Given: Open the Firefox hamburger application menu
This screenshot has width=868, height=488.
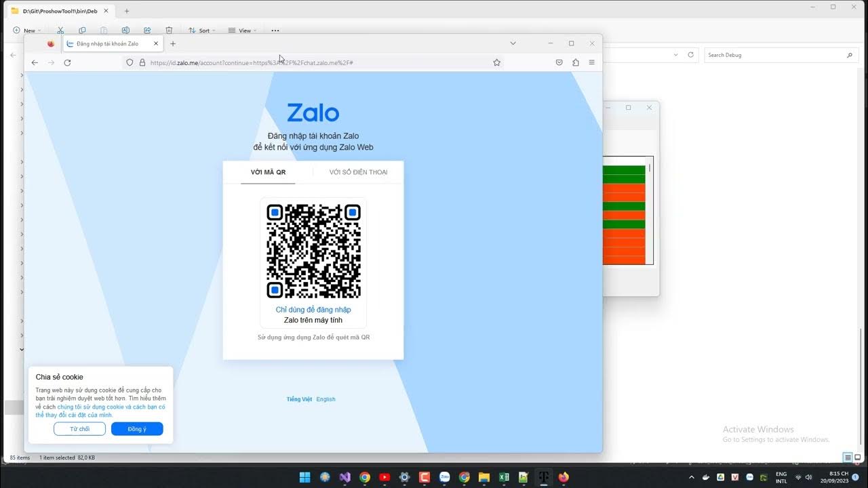Looking at the screenshot, I should point(591,62).
